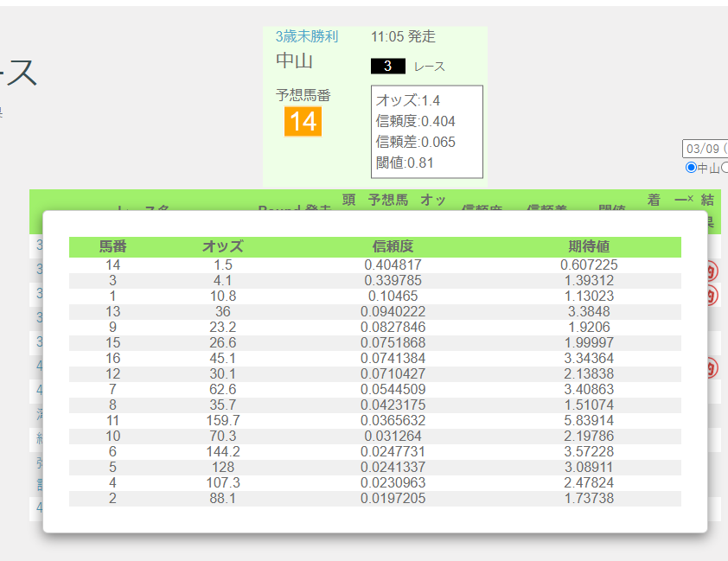Sort the table by オッズ column
Screen dimensions: 728x561
click(223, 246)
